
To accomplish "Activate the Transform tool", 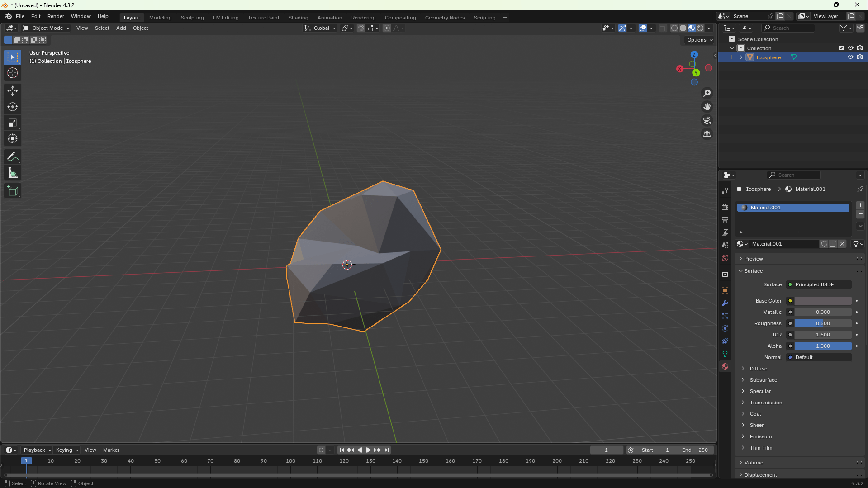I will point(13,138).
